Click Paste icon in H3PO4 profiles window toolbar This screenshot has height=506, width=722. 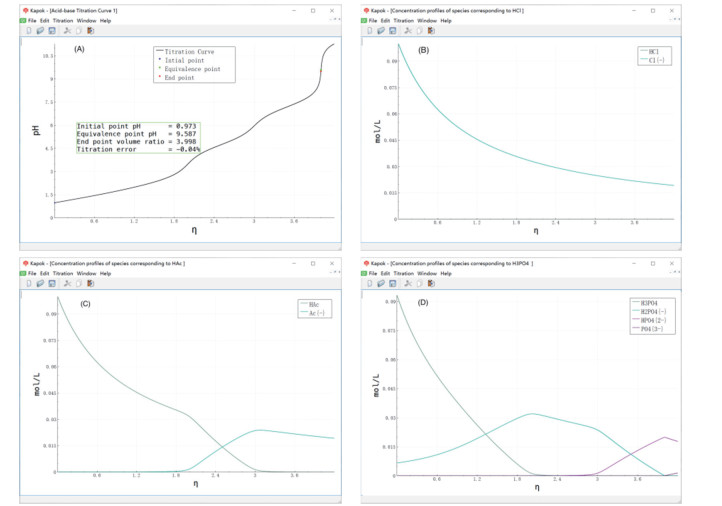click(x=431, y=283)
